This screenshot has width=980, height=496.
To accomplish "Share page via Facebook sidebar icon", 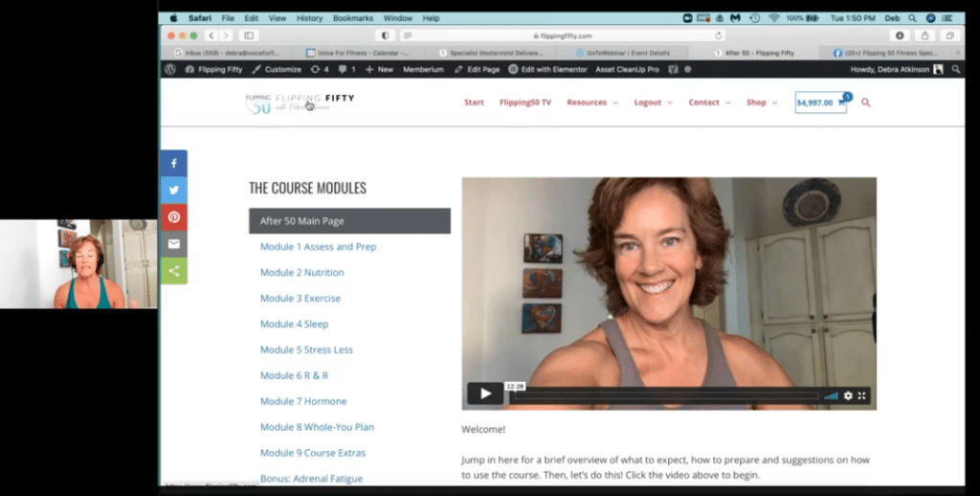I will pos(174,163).
